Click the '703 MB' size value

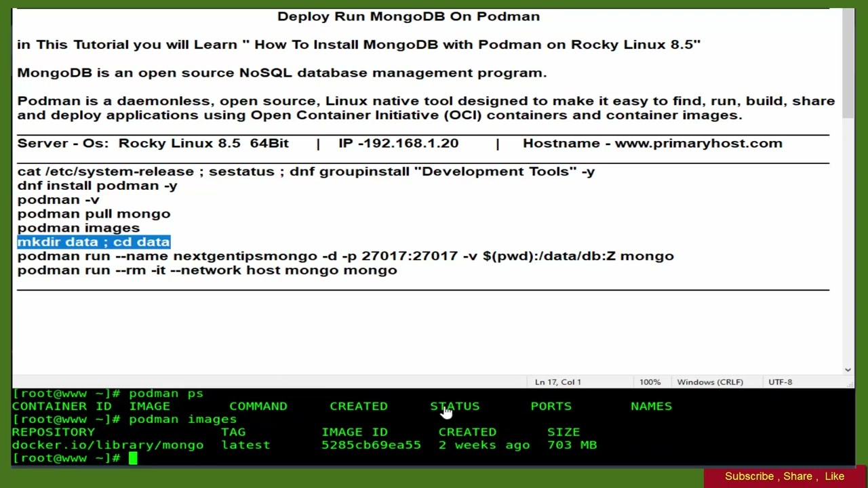(572, 445)
